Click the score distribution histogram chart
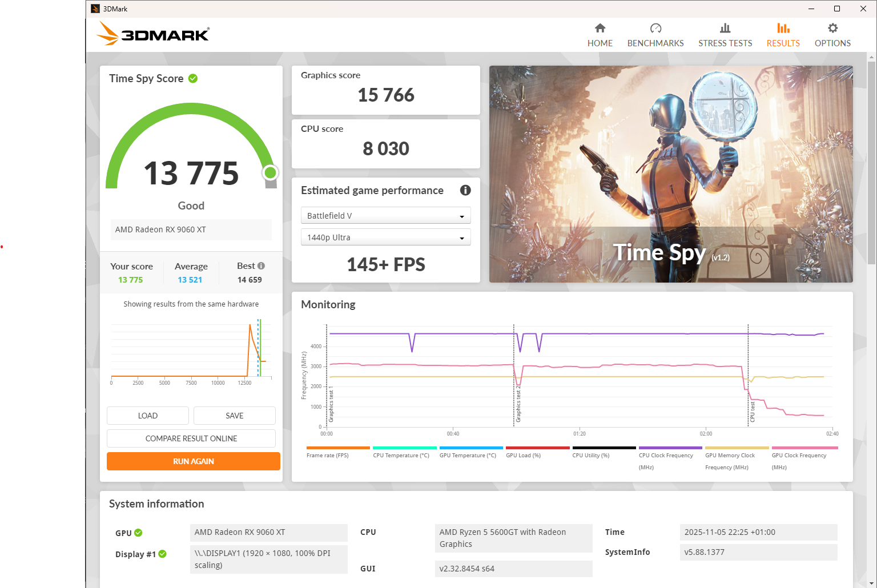The width and height of the screenshot is (877, 588). [191, 351]
